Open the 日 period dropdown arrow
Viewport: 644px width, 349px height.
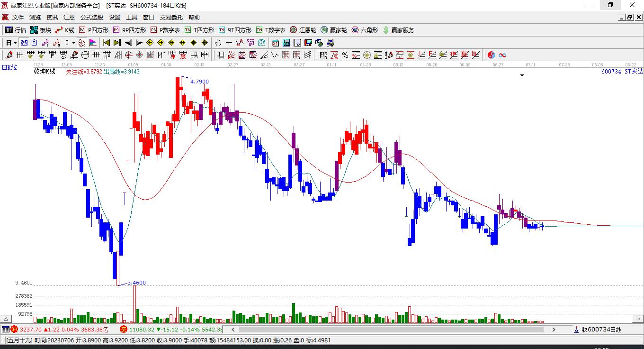(x=16, y=43)
